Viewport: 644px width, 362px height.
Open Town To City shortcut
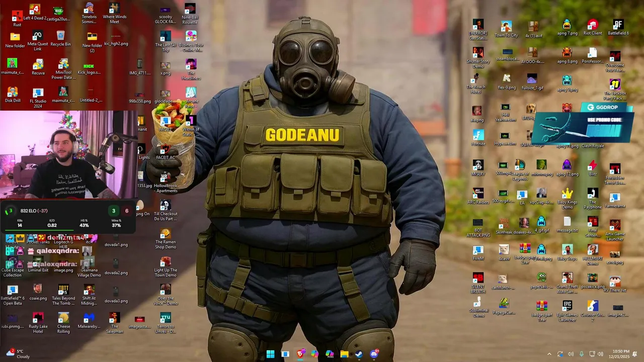(x=506, y=29)
